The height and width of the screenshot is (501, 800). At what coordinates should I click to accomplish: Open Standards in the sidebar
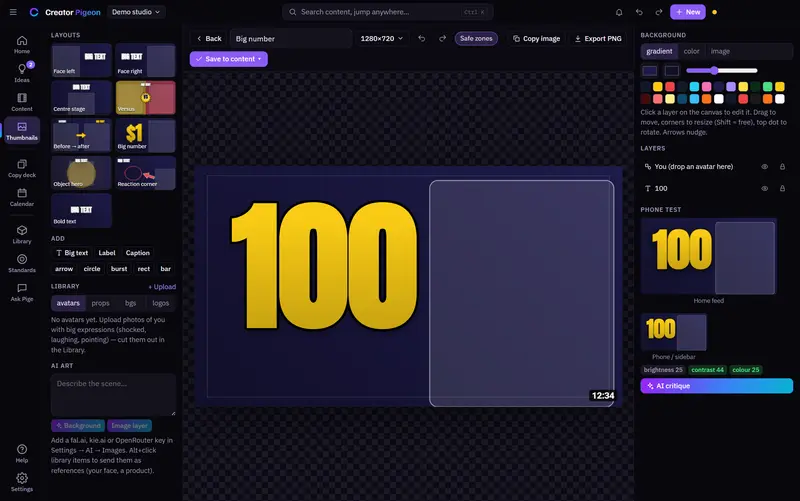point(22,263)
